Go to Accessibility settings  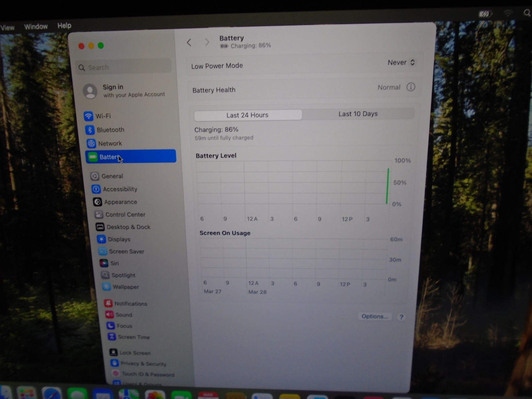(x=115, y=189)
